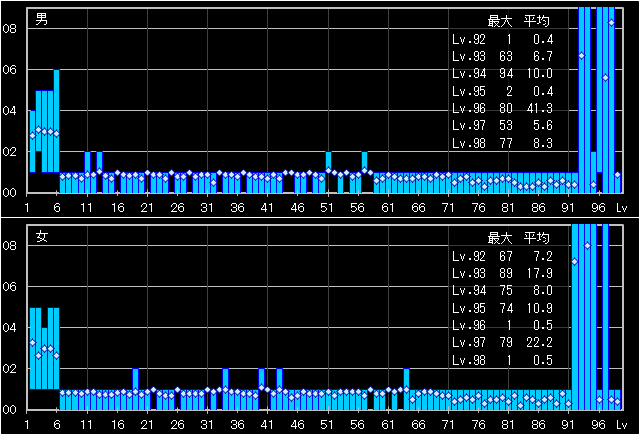Image resolution: width=640 pixels, height=435 pixels.
Task: Pick max value 77 in 男 Lv.98 row
Action: point(506,143)
